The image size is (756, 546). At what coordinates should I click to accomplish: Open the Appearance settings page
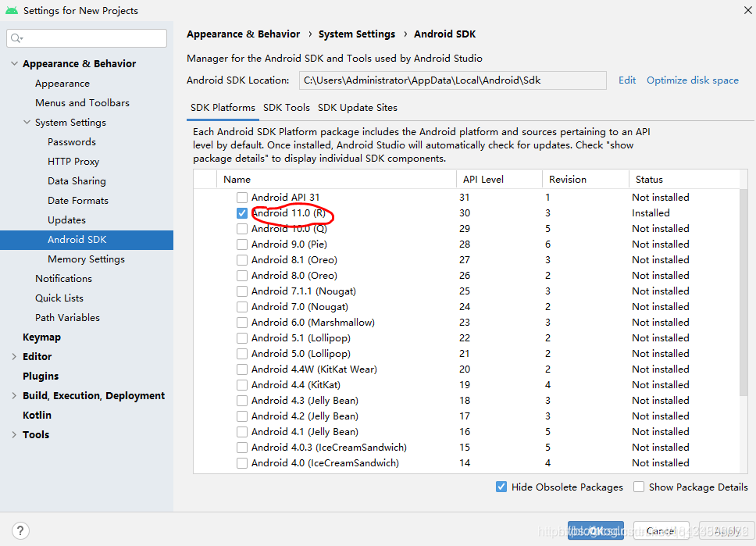click(62, 84)
